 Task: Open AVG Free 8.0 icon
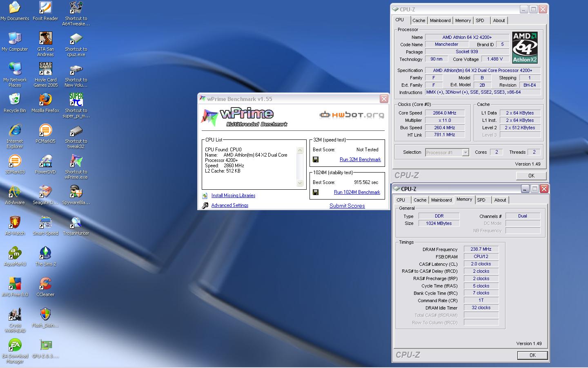[x=15, y=287]
